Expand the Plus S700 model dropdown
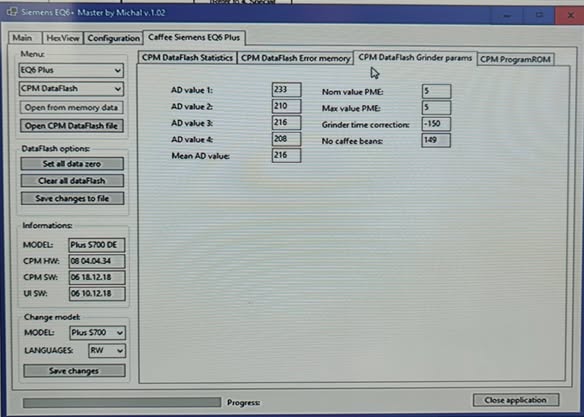Viewport: 584px width, 417px height. (97, 332)
